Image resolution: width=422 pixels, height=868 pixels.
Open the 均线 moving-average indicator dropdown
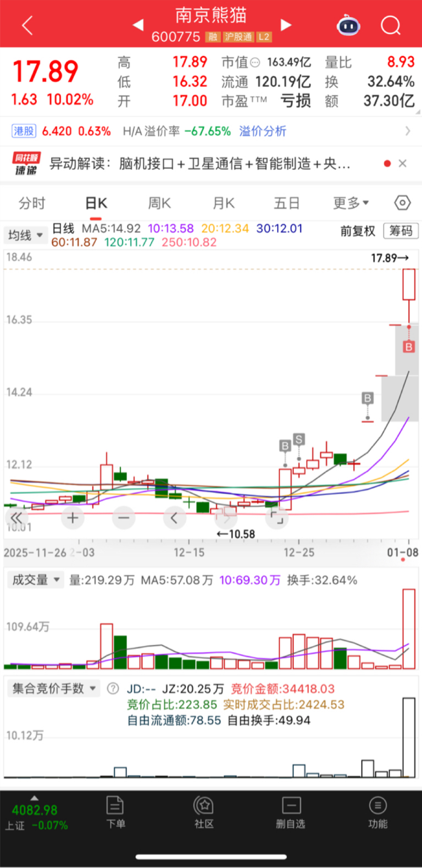point(25,235)
